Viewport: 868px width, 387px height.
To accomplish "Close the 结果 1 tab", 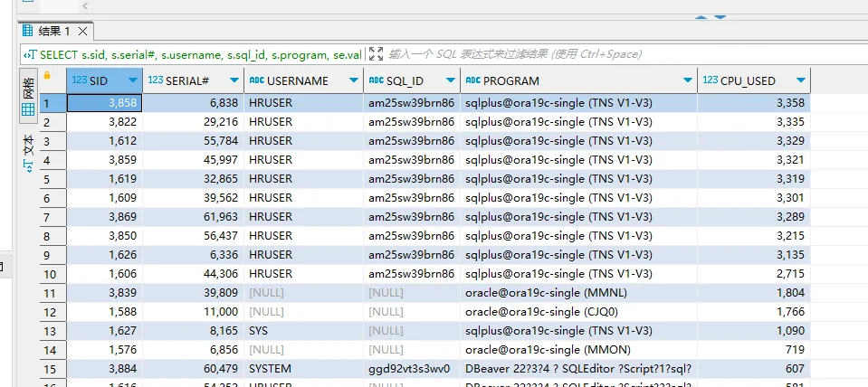I will (x=82, y=32).
